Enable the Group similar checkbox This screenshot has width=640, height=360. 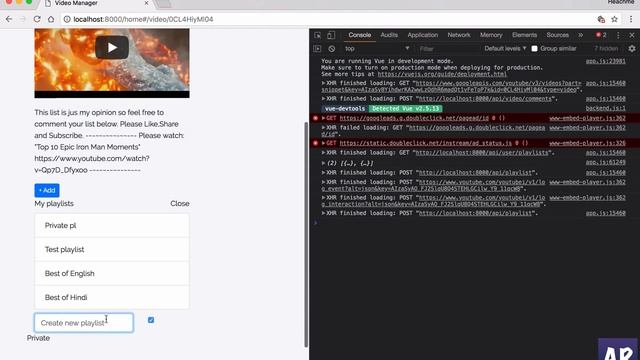point(534,49)
